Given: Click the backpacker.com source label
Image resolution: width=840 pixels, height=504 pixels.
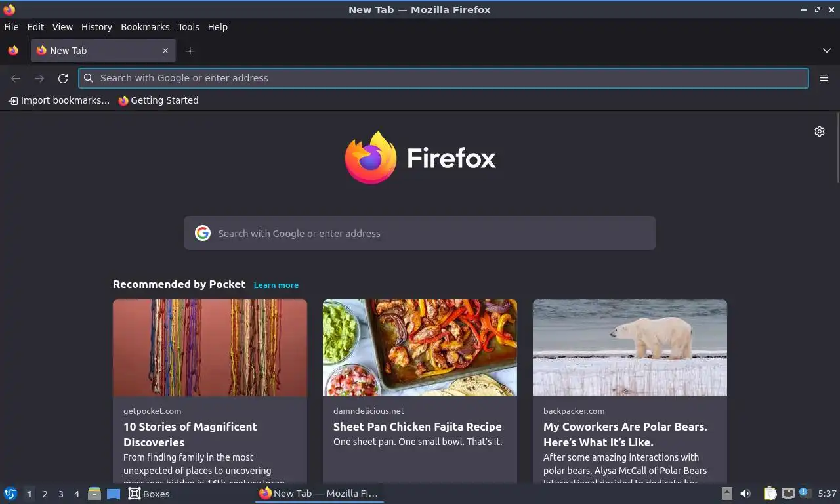Looking at the screenshot, I should click(x=574, y=411).
